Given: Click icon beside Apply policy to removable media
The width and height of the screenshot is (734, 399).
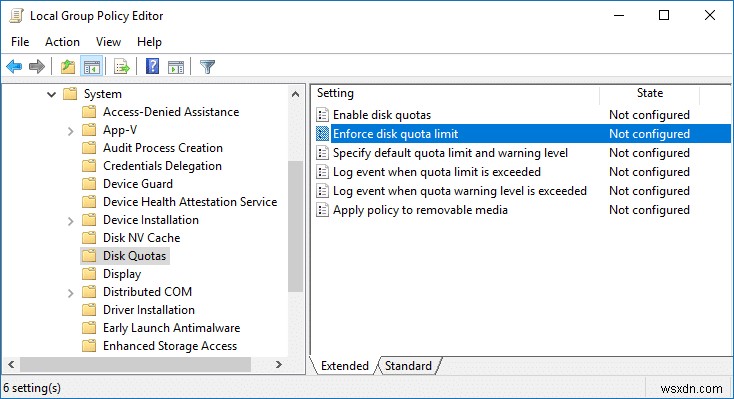Looking at the screenshot, I should tap(323, 210).
